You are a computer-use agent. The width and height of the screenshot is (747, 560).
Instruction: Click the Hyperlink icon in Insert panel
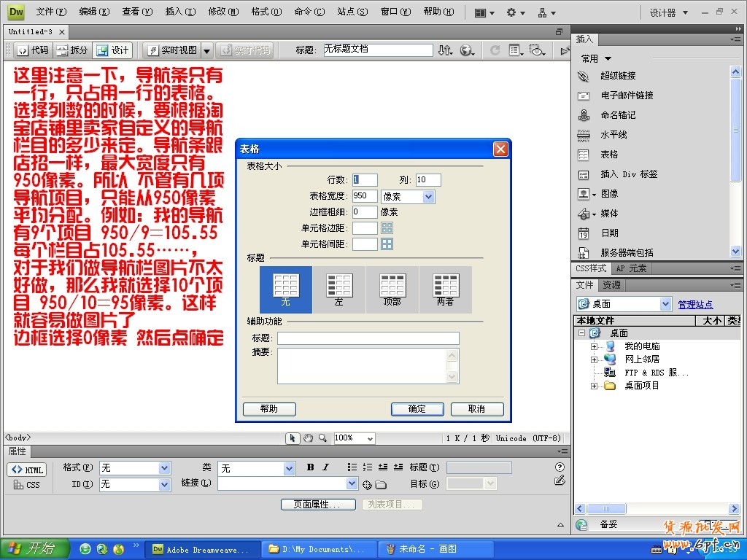[x=584, y=76]
